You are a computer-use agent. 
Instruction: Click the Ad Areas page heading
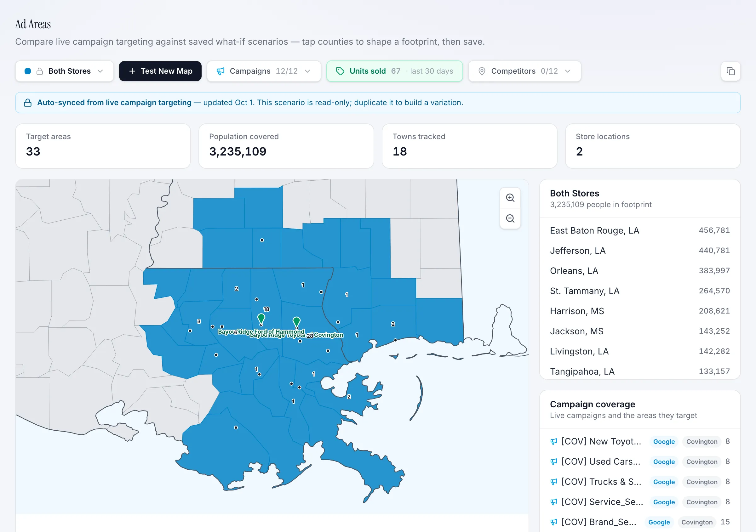pyautogui.click(x=33, y=24)
